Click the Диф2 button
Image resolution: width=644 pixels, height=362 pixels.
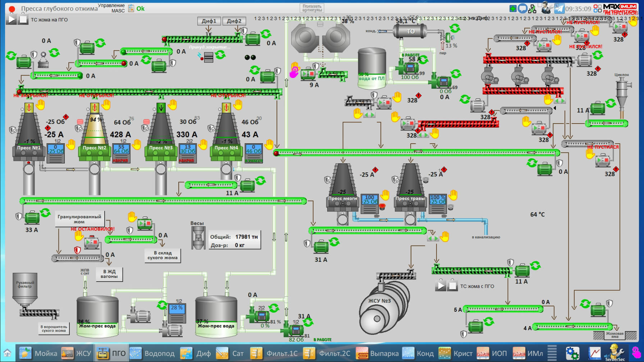(234, 21)
